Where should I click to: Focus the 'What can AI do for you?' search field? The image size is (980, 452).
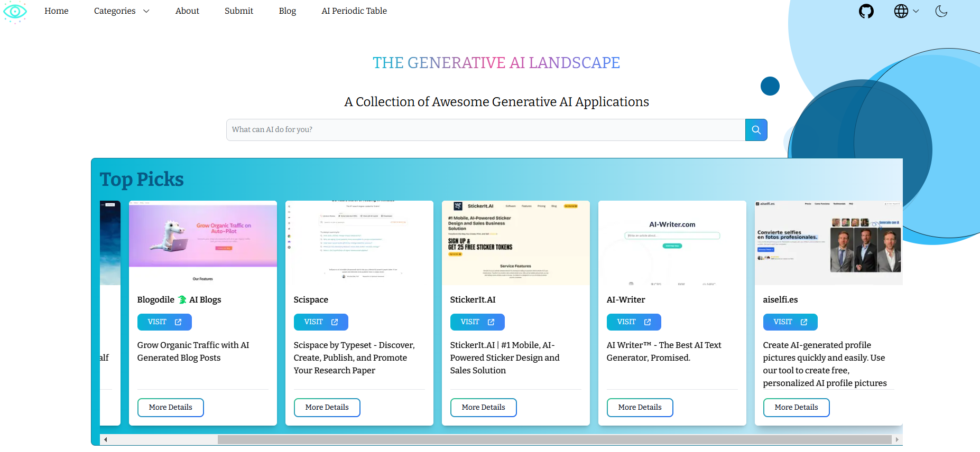[486, 130]
